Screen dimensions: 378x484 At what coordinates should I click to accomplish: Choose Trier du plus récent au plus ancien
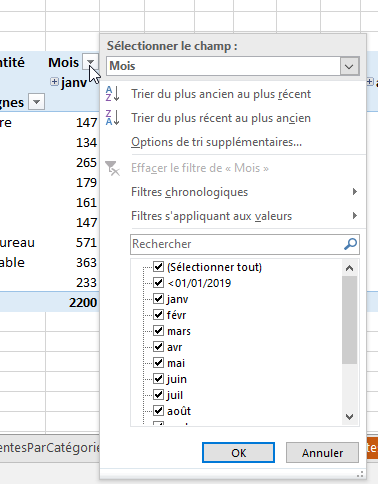click(221, 118)
